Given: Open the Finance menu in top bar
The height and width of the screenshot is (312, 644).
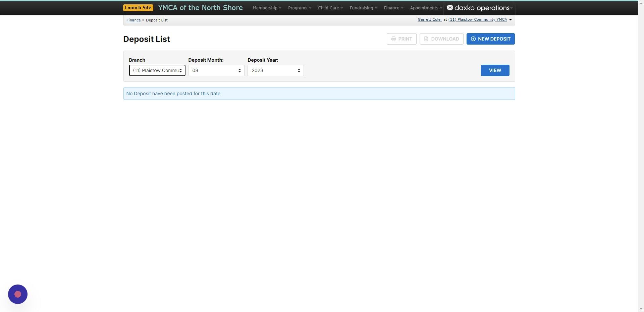Looking at the screenshot, I should pos(393,8).
